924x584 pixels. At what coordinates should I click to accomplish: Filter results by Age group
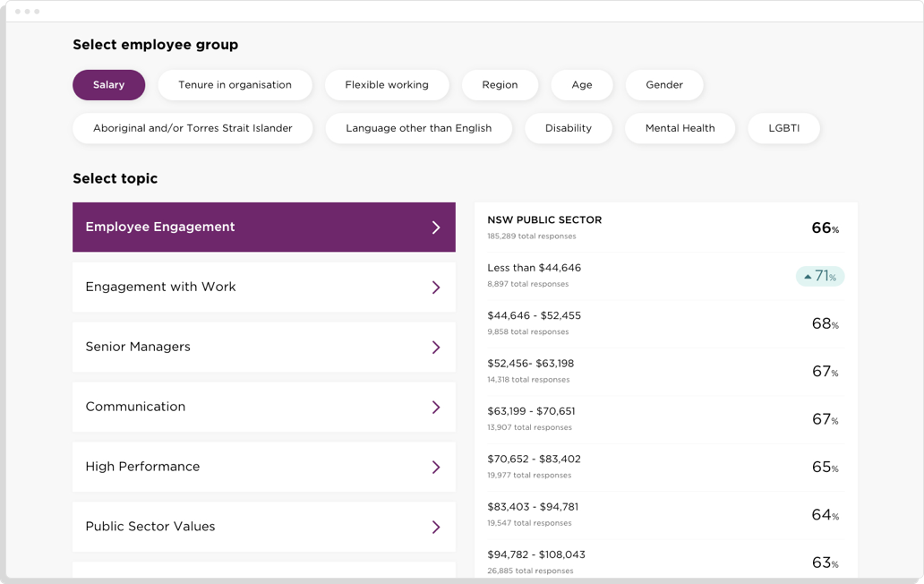[582, 85]
